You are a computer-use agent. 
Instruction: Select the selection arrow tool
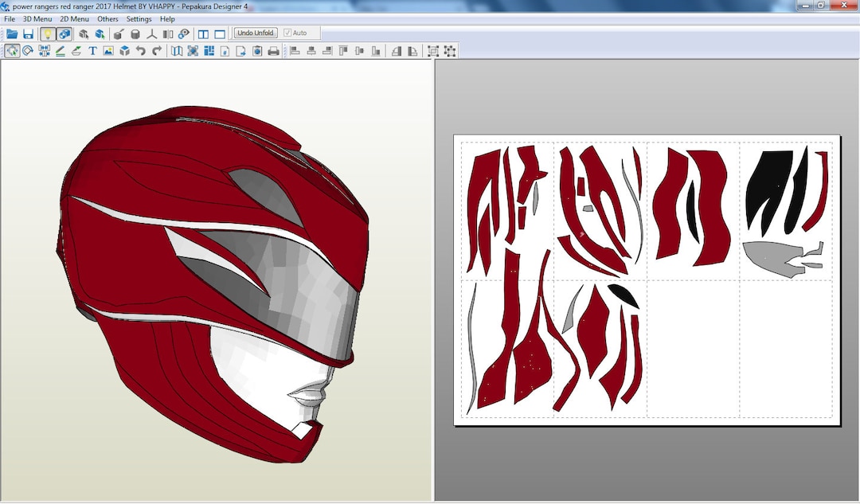[12, 50]
